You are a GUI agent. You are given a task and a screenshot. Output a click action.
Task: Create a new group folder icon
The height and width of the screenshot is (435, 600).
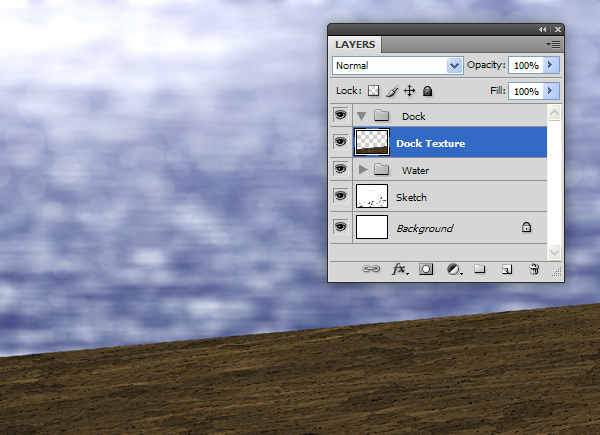(x=480, y=269)
